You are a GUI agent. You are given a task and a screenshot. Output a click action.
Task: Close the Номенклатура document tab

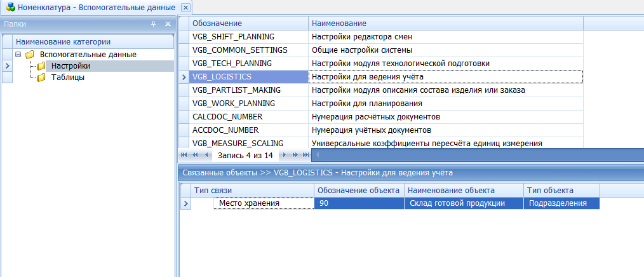[x=185, y=8]
